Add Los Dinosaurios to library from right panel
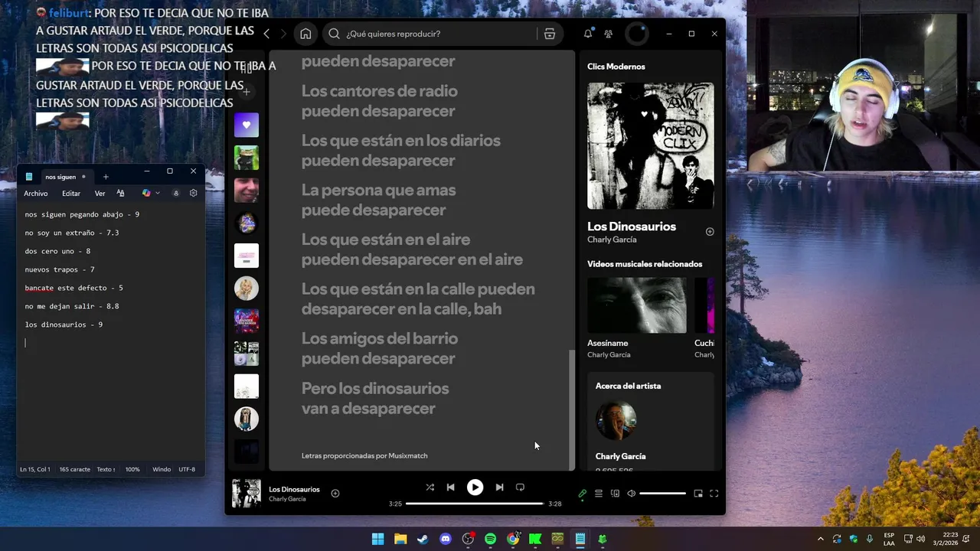 click(x=710, y=232)
